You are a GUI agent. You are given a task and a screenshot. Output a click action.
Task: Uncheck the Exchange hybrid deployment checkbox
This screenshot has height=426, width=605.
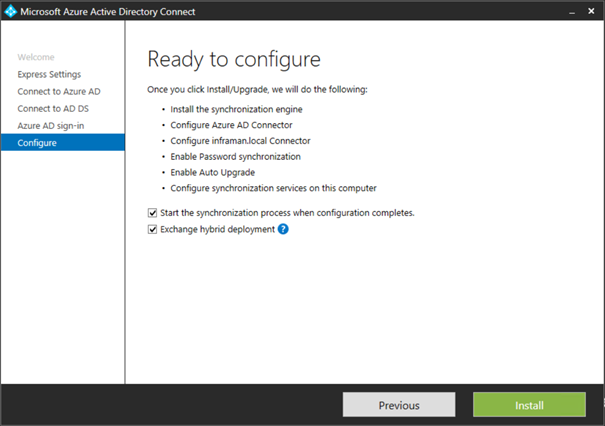point(152,229)
